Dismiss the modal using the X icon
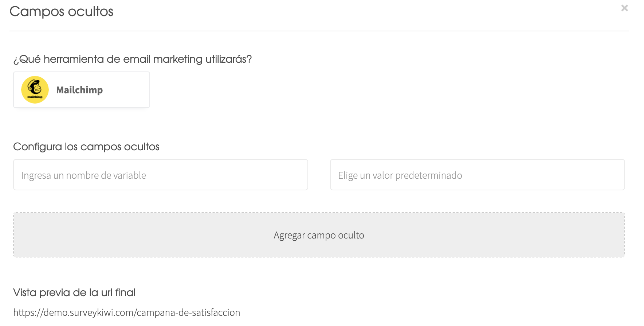The height and width of the screenshot is (326, 644). point(624,8)
